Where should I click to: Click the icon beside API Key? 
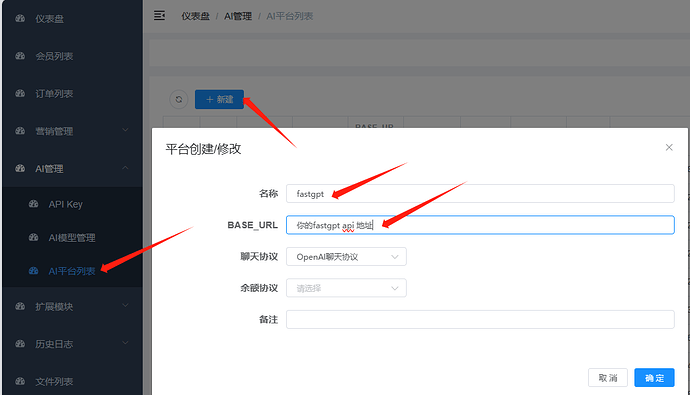click(33, 204)
